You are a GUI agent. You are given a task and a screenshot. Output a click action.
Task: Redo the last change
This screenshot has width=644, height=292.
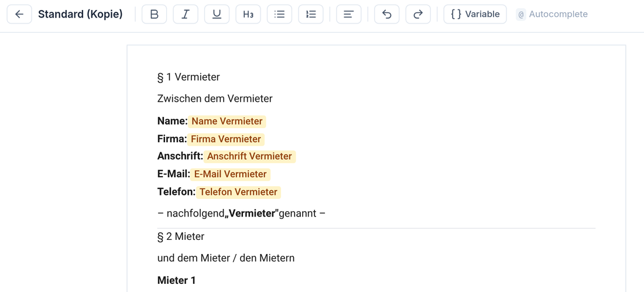(418, 15)
